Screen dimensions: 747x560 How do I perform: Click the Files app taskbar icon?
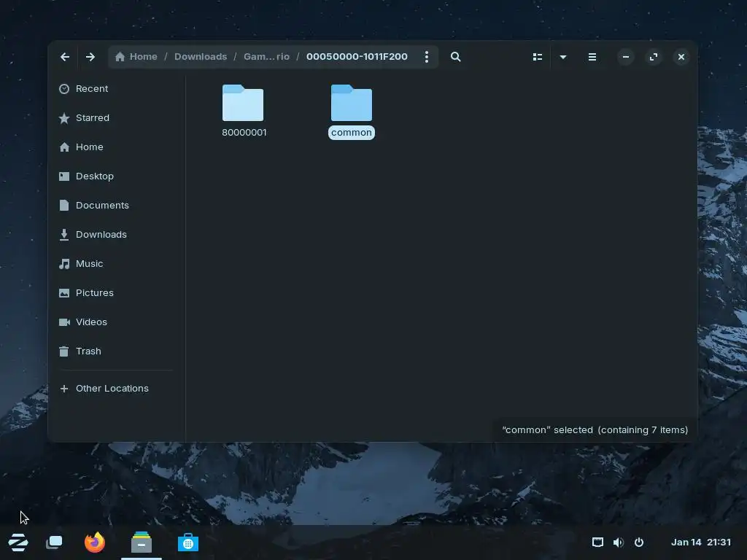click(142, 542)
